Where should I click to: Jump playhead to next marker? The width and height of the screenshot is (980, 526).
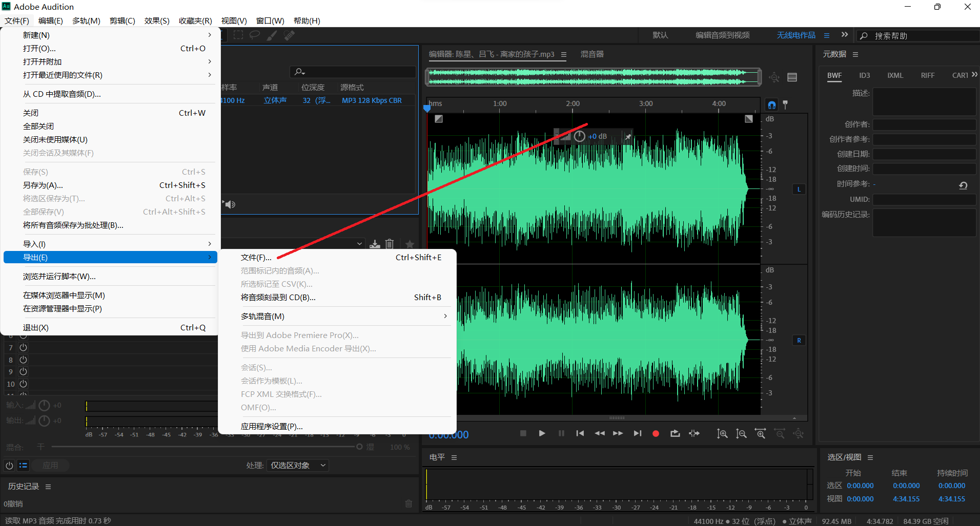637,433
